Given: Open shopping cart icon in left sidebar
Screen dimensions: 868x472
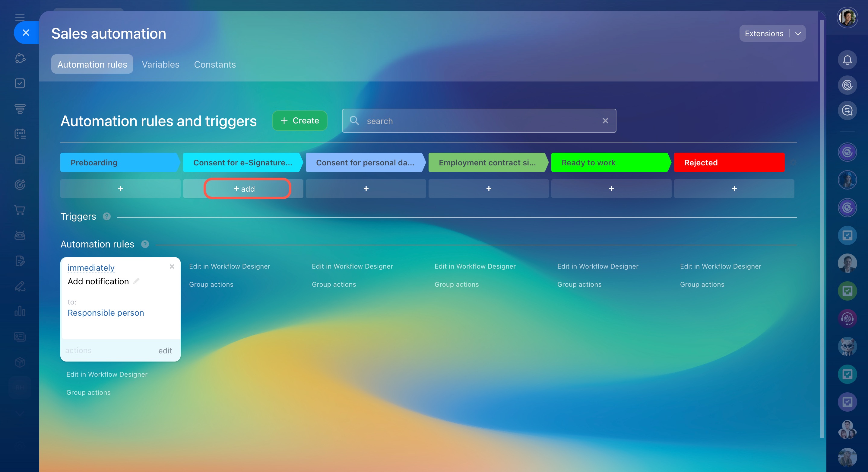Looking at the screenshot, I should click(x=20, y=210).
